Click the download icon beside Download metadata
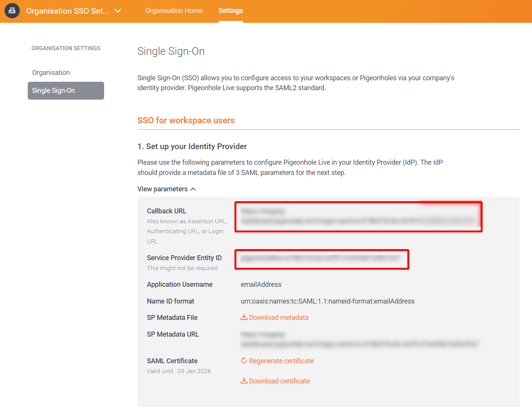 tap(244, 317)
